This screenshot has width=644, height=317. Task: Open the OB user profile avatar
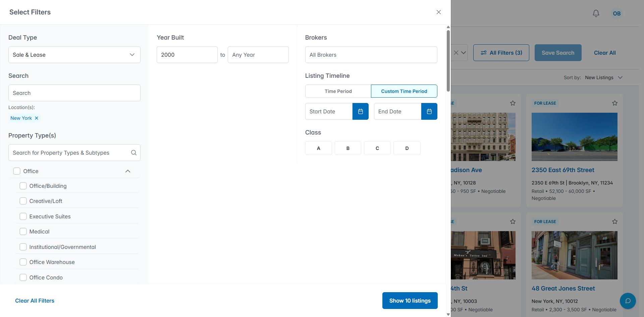[x=616, y=13]
